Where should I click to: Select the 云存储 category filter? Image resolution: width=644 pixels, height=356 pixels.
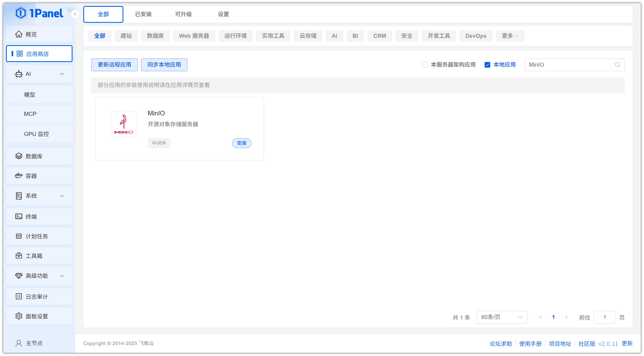click(x=308, y=36)
